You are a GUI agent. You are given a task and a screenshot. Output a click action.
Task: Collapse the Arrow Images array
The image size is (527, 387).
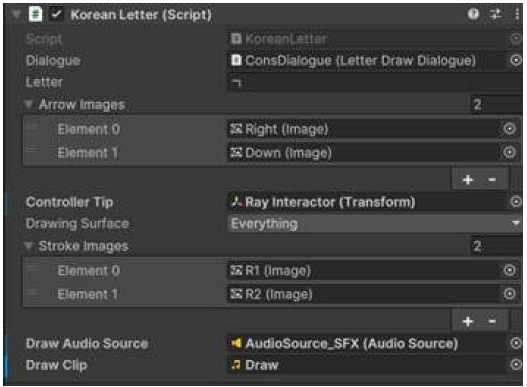click(29, 105)
